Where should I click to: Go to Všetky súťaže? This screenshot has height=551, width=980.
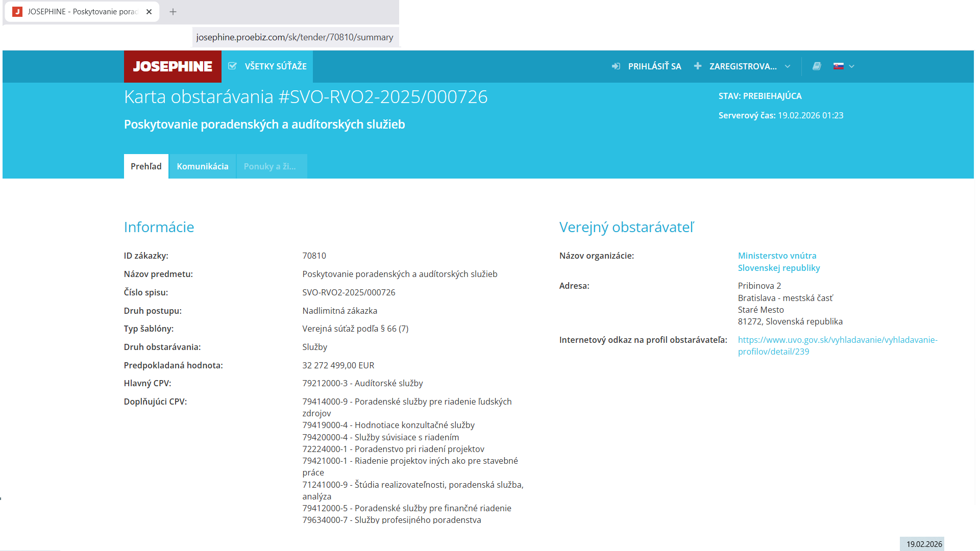pyautogui.click(x=276, y=66)
